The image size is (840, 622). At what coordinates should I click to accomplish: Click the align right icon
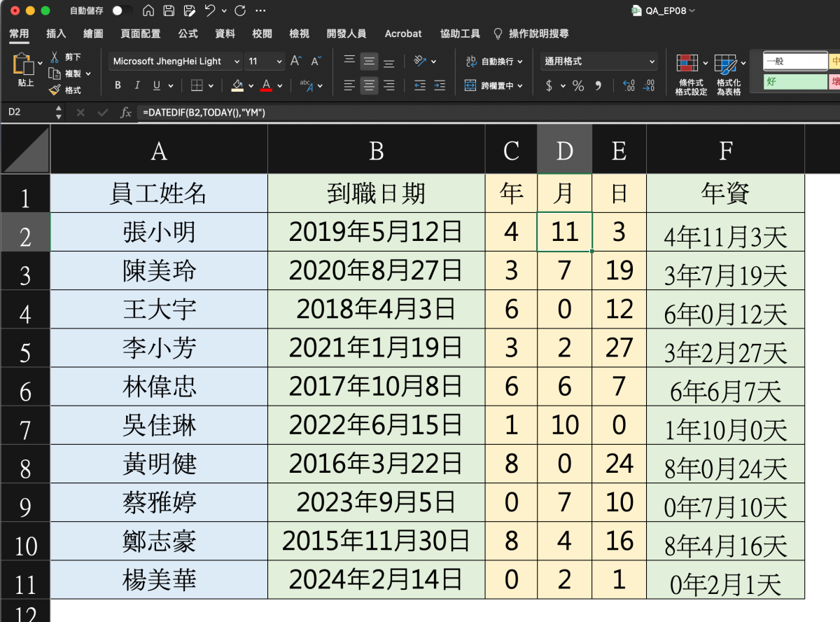[388, 85]
